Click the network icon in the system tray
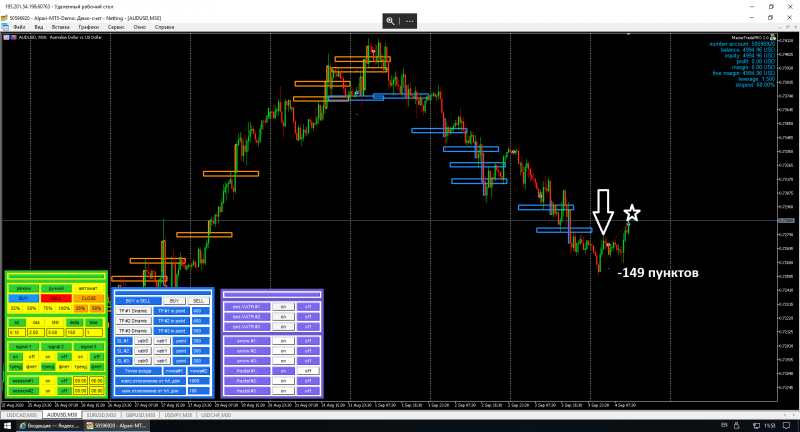This screenshot has height=432, width=800. [755, 425]
